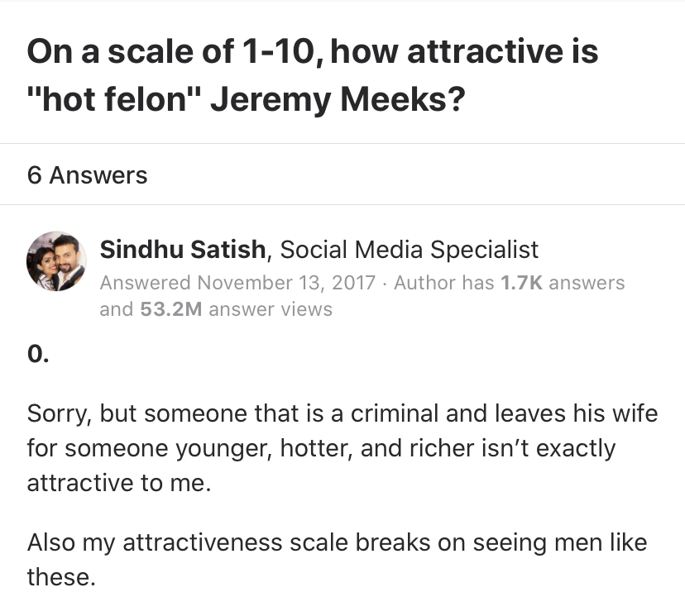
Task: Click the paragraph starting 'Sorry, but someone'
Action: coord(342,448)
